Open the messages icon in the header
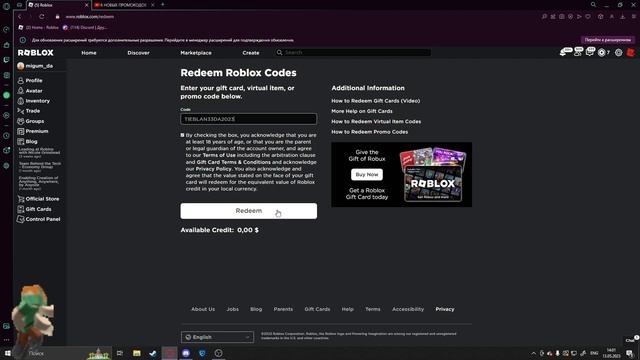The height and width of the screenshot is (360, 640). [590, 52]
